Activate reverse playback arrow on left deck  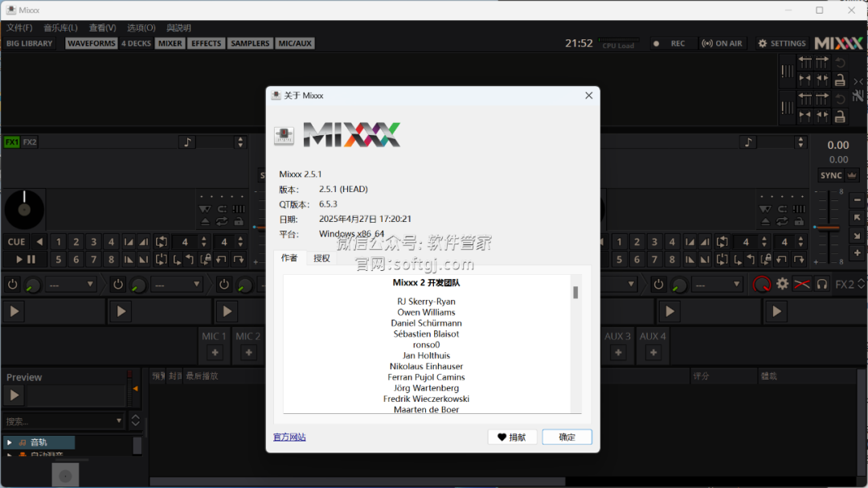point(39,242)
